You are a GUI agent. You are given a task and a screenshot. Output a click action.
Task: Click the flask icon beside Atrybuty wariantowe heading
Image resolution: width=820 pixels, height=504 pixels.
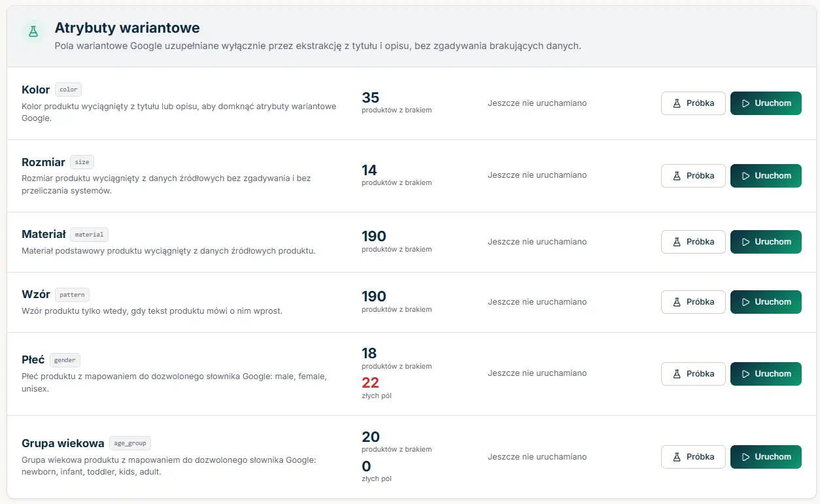[x=33, y=31]
